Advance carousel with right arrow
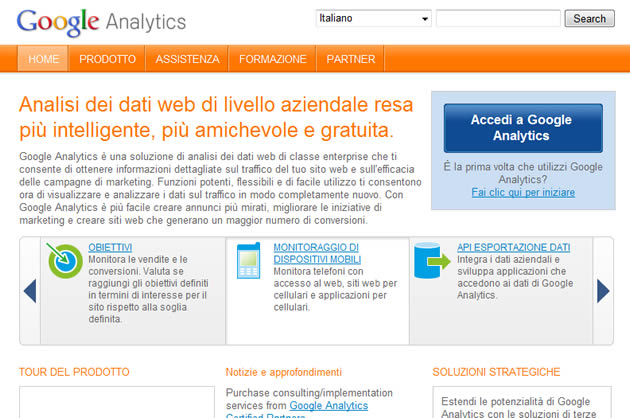Viewport: 630px width, 418px height. click(603, 291)
